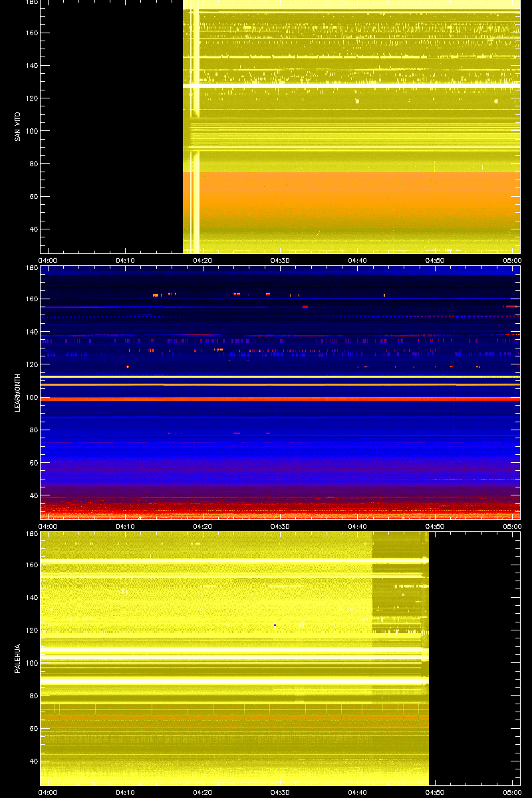Click the 60 frequency tick on San Vito axis
Screen dimensions: 532x798
point(33,197)
